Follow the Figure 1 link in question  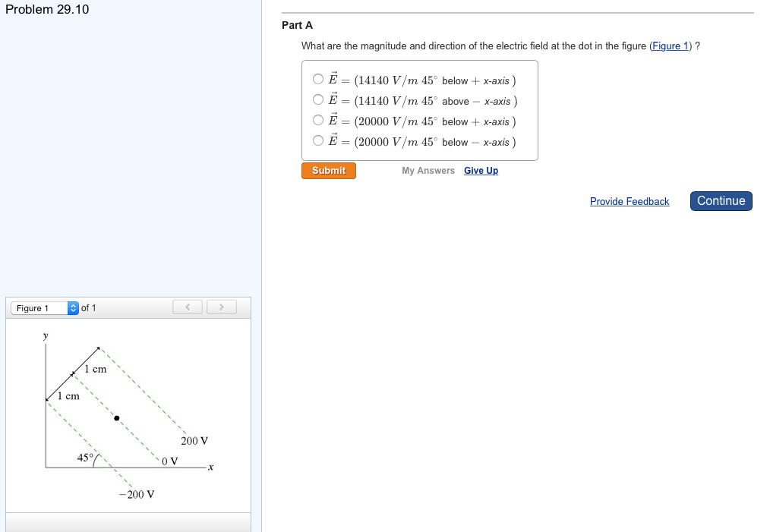pos(670,46)
